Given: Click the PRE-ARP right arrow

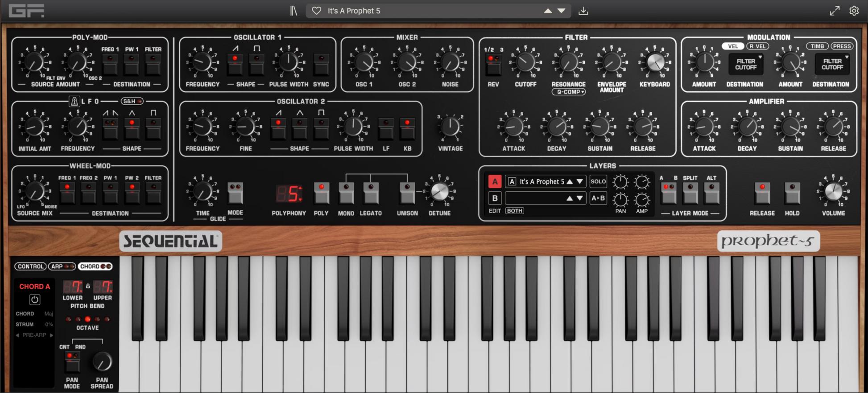Looking at the screenshot, I should click(x=52, y=335).
